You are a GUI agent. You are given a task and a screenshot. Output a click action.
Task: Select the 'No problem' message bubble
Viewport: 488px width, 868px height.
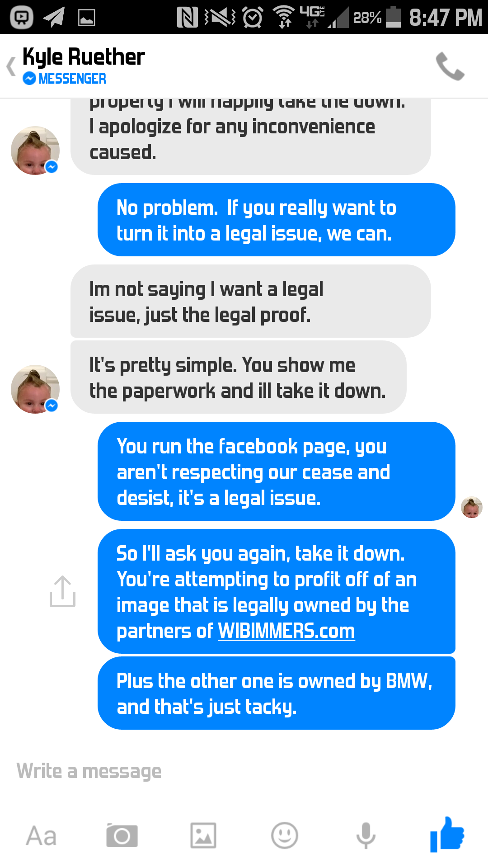point(277,220)
